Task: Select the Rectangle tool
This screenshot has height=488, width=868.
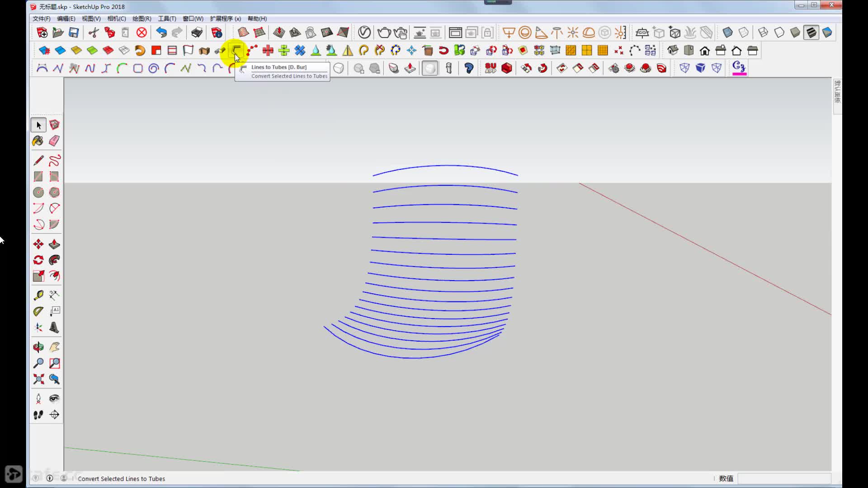Action: click(38, 177)
